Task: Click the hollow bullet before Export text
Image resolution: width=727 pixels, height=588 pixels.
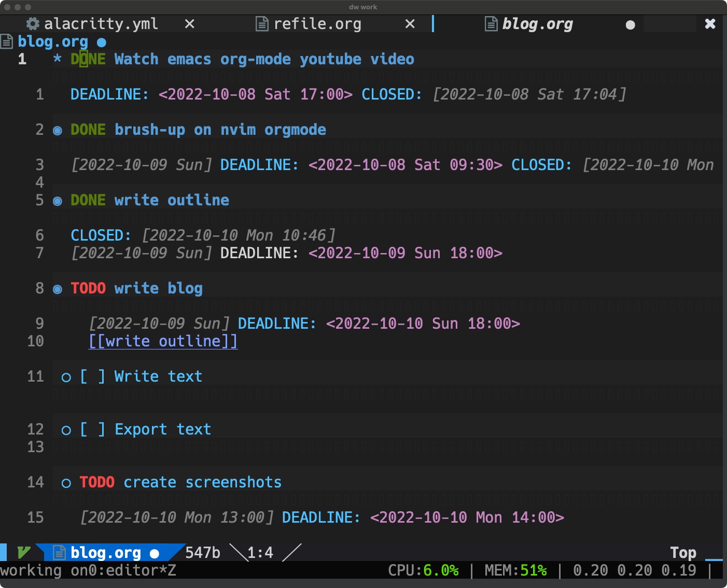Action: 66,430
